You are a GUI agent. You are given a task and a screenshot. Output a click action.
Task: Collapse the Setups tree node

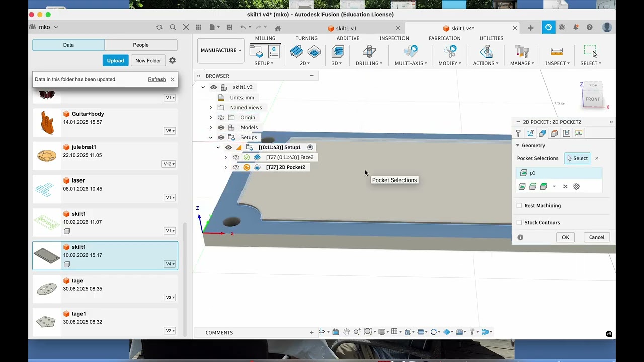(x=211, y=137)
